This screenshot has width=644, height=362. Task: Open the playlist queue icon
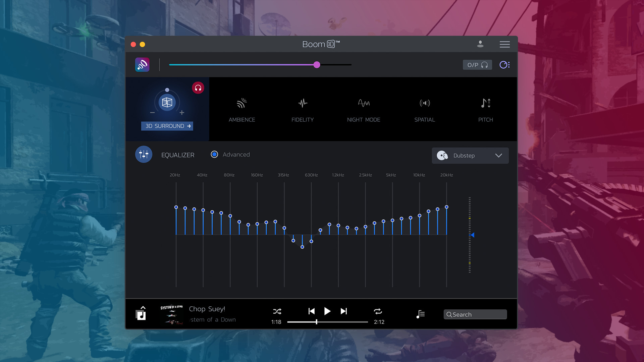pos(421,314)
